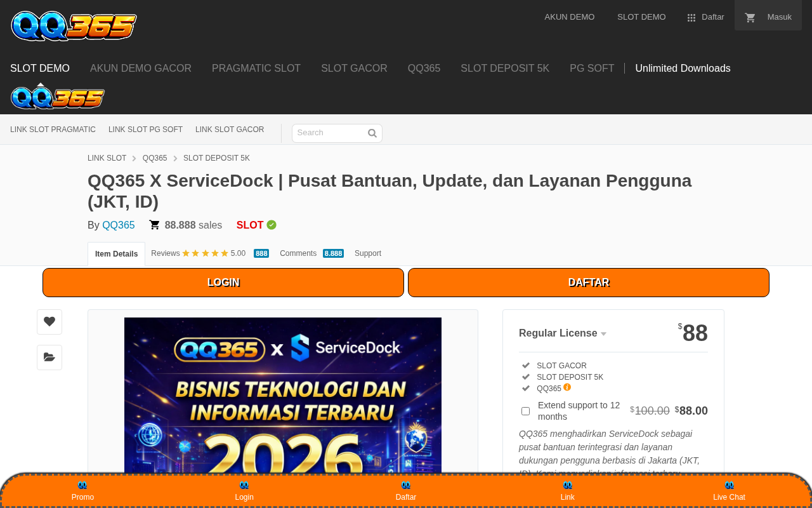Click the grid icon beside Daftar
The image size is (812, 508).
(691, 18)
